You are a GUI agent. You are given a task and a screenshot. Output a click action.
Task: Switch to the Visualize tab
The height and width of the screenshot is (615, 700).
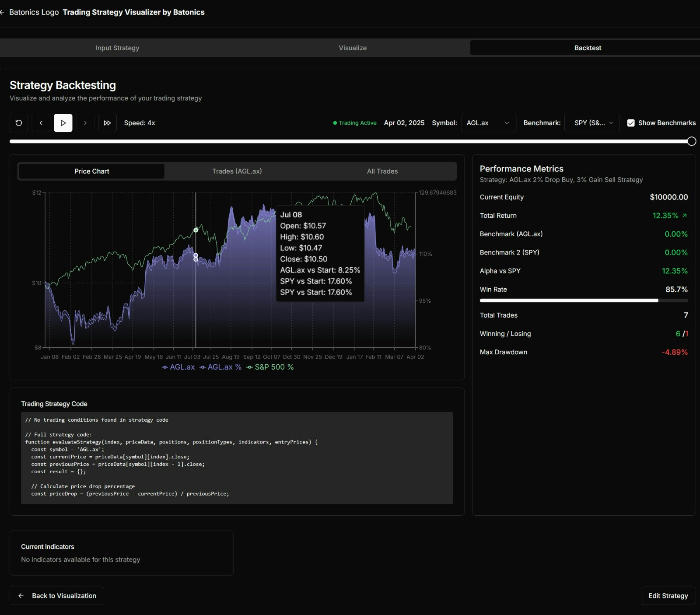pos(353,48)
